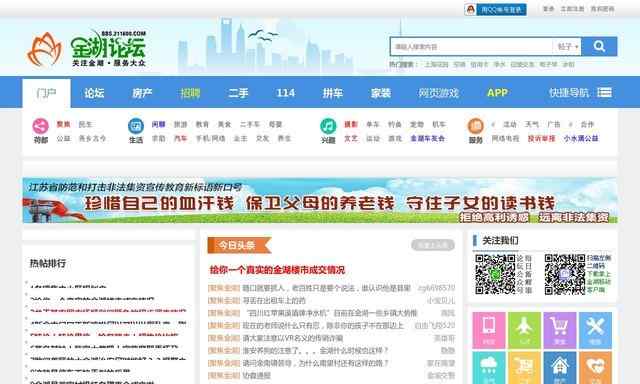This screenshot has width=640, height=384.
Task: Click the teal rain cloud weather tile
Action: pos(489,368)
